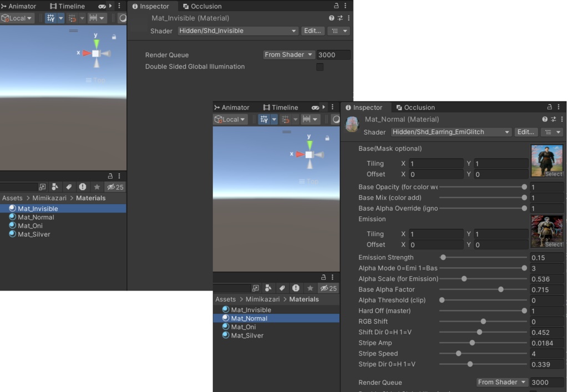This screenshot has width=568, height=392.
Task: Adjust Stripe Speed slider
Action: coord(483,354)
